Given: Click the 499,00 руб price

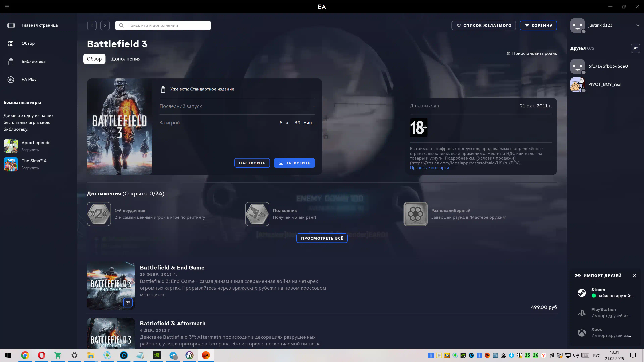Looking at the screenshot, I should (x=544, y=307).
